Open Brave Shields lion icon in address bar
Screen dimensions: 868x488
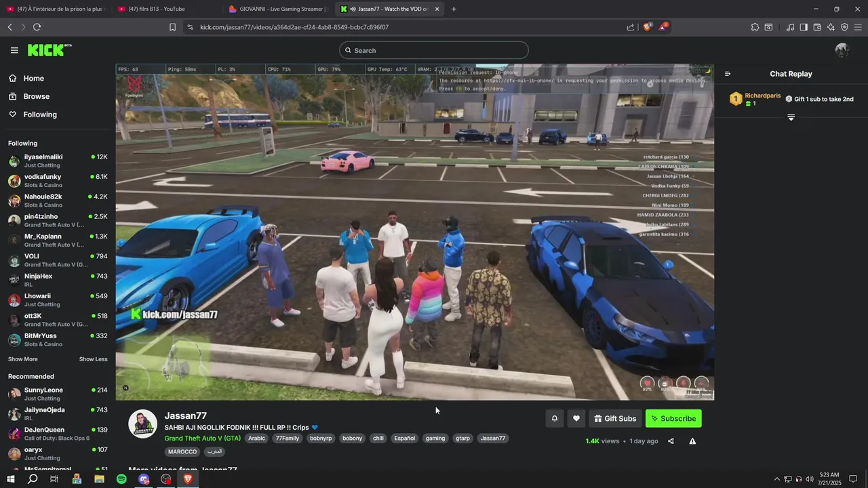point(647,27)
